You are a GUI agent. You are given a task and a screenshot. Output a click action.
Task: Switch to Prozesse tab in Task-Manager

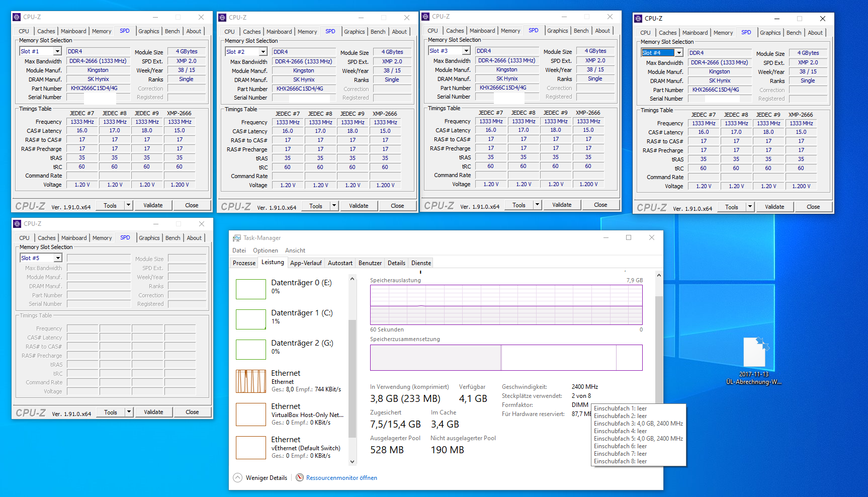point(244,263)
